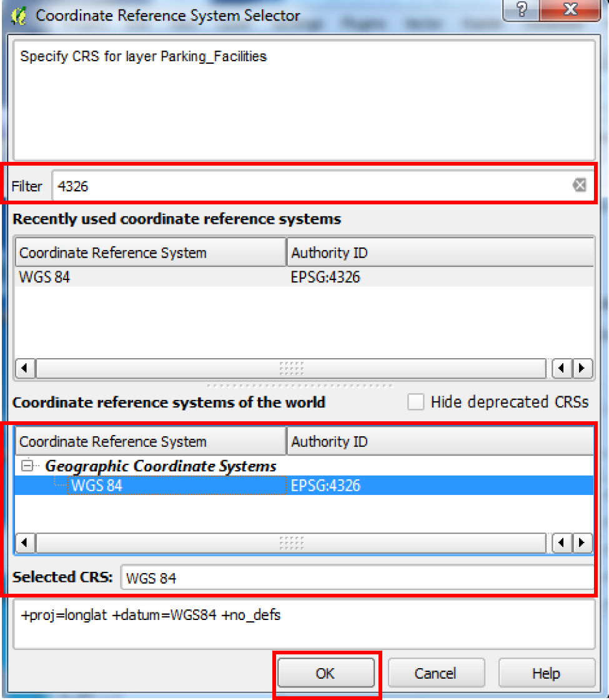
Task: Clear the filter text with the X icon
Action: pyautogui.click(x=580, y=185)
